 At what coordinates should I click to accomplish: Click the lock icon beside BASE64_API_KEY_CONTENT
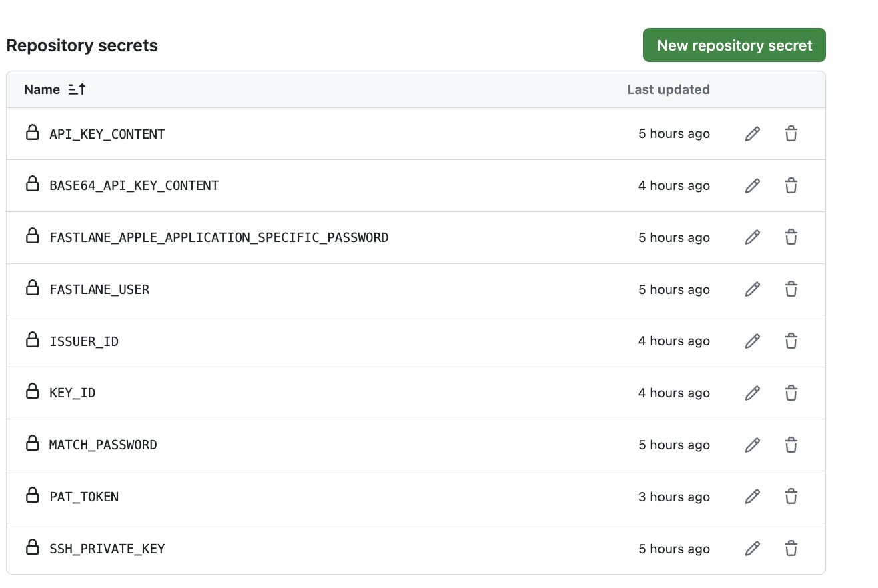point(32,184)
